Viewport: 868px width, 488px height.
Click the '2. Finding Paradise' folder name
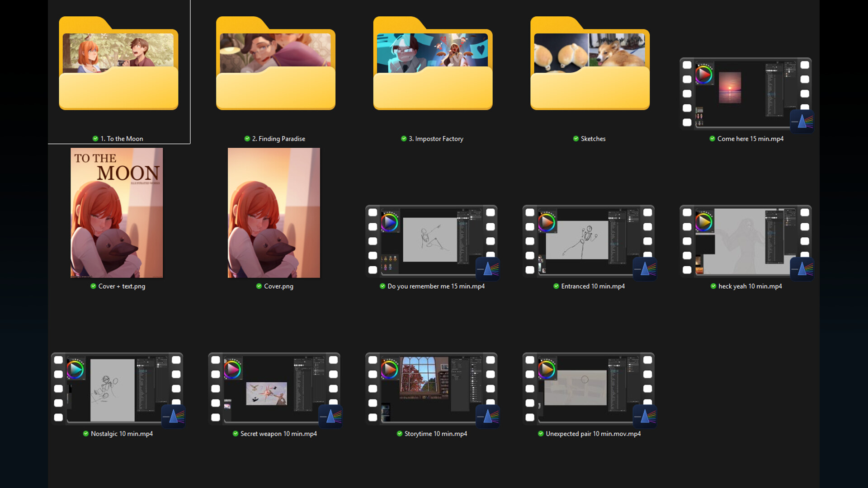click(x=278, y=139)
